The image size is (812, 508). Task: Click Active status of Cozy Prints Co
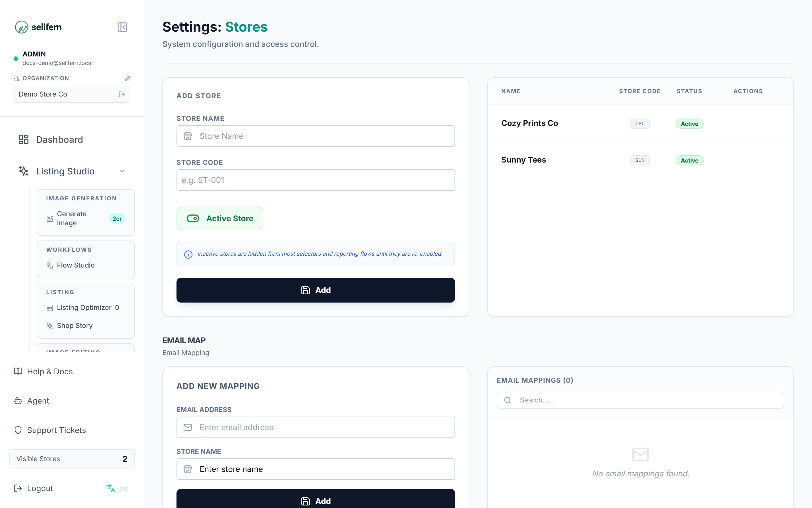689,124
